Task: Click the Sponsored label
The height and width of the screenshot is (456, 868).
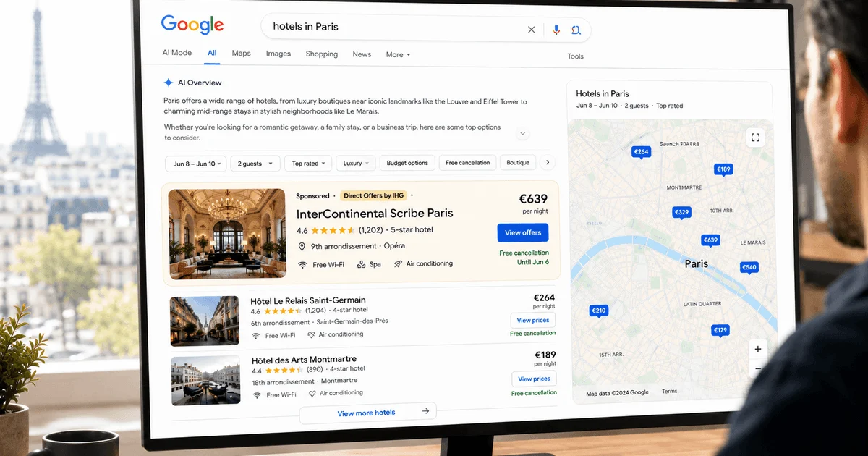Action: 312,196
